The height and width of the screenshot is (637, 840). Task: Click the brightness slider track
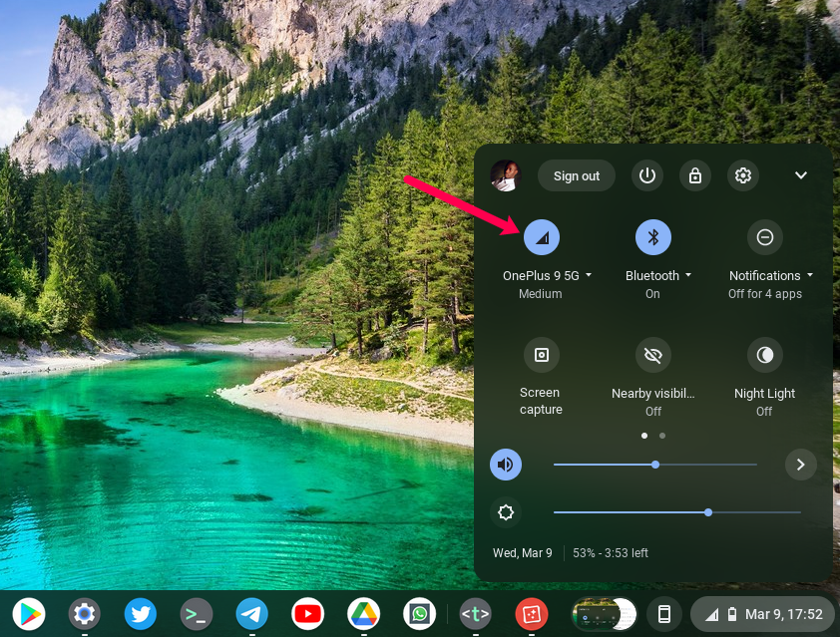point(676,512)
